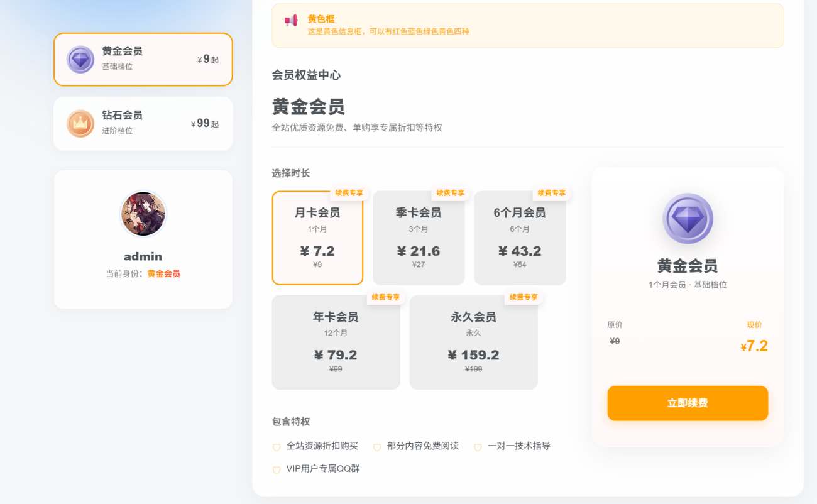This screenshot has height=504, width=817.
Task: Choose the 年卡会员 12-month plan
Action: [336, 343]
